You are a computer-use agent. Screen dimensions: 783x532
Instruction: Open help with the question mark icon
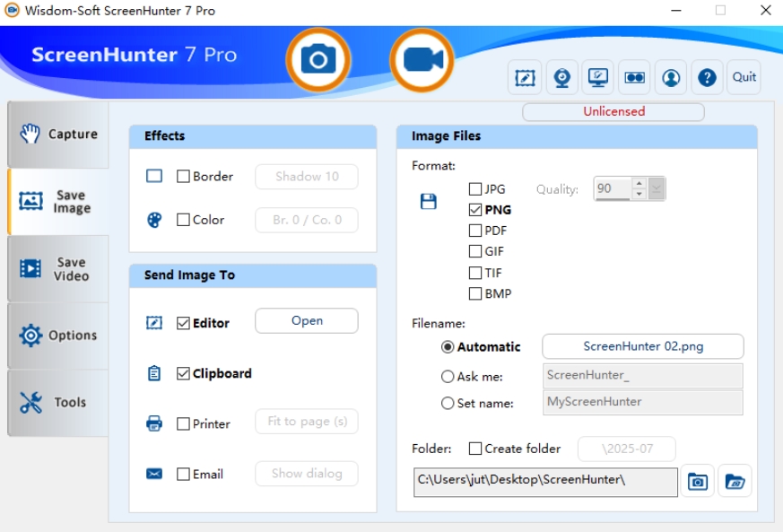(707, 77)
